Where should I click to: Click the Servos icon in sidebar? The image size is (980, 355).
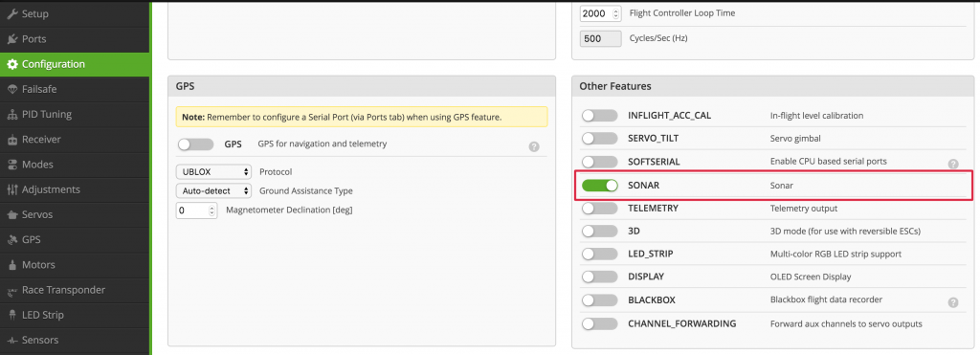pyautogui.click(x=11, y=214)
